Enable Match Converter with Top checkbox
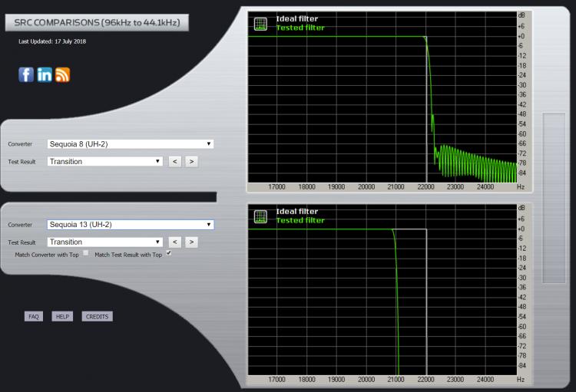This screenshot has height=392, width=576. pyautogui.click(x=85, y=253)
